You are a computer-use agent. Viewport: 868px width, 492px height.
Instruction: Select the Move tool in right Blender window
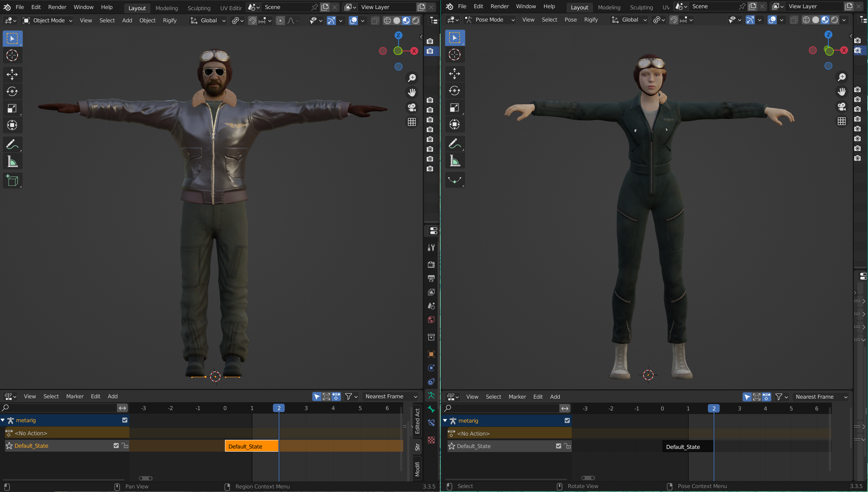tap(455, 74)
